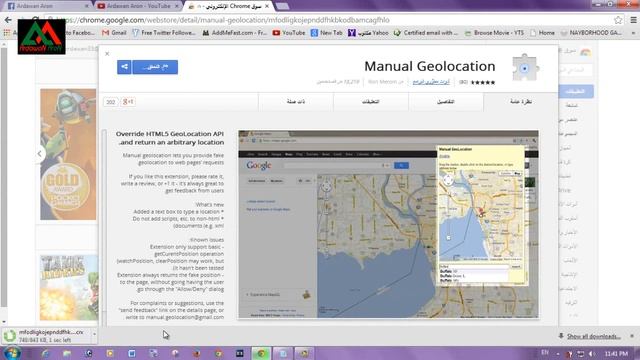Open the AddMeFast.com bookmark
The width and height of the screenshot is (640, 360).
point(235,33)
